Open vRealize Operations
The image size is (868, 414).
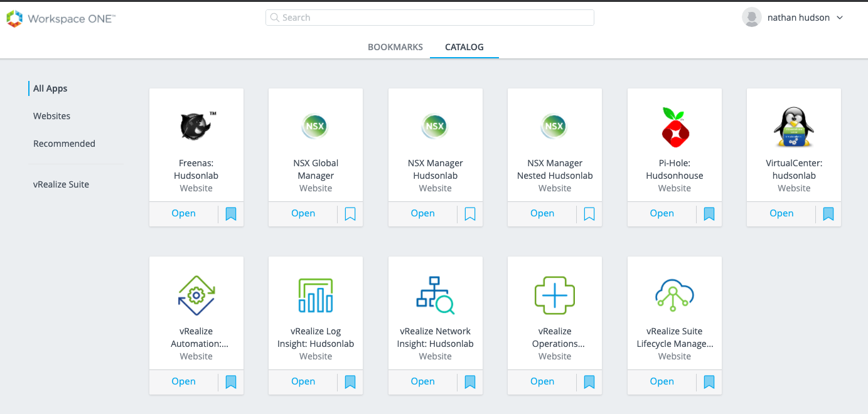click(542, 381)
